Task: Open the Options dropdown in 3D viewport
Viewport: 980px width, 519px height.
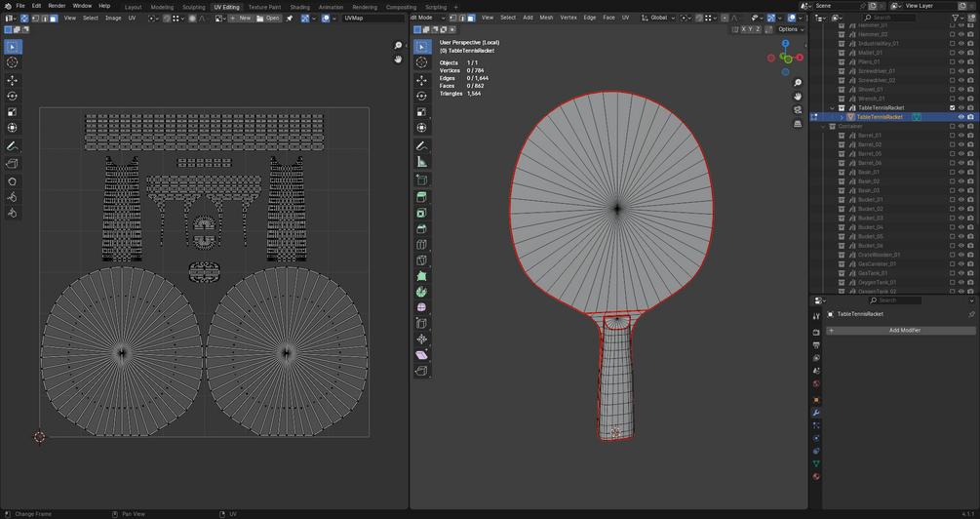Action: [790, 29]
